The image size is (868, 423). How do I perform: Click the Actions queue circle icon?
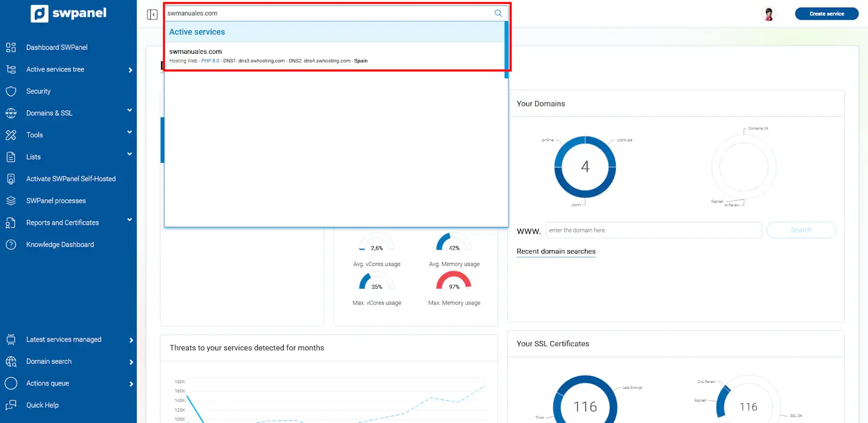pos(11,383)
